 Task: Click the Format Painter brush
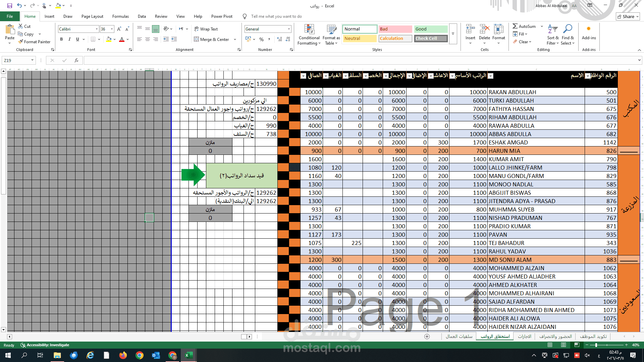[21, 42]
